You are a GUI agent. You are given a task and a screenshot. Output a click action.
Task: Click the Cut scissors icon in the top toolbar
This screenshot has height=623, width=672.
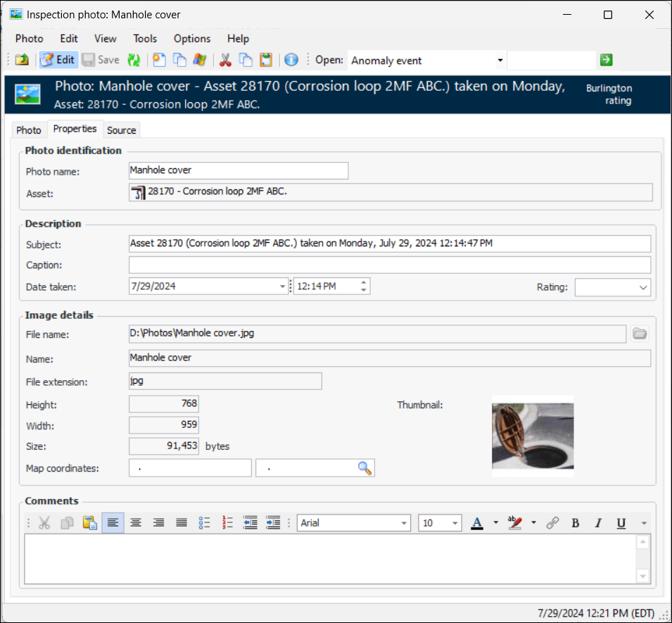[225, 61]
